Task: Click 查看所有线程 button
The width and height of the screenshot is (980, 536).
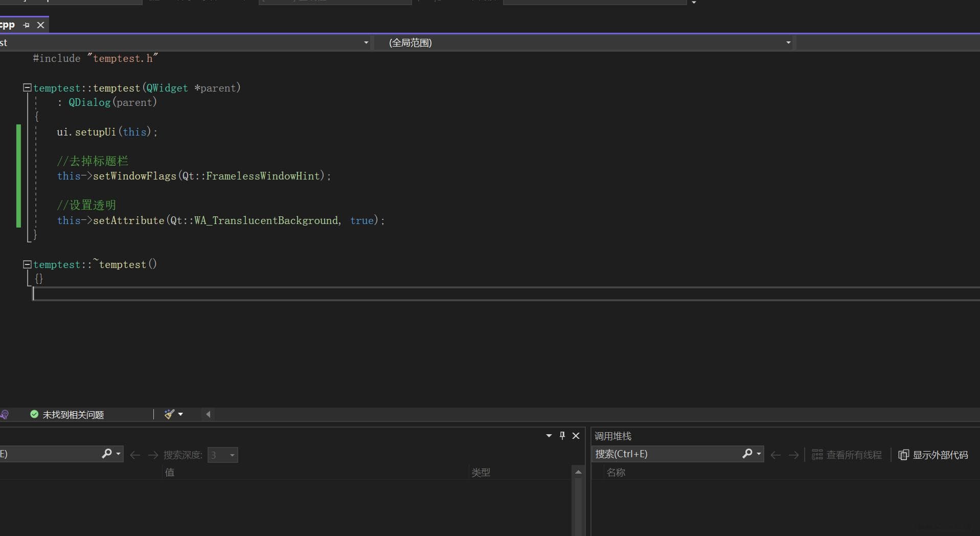Action: (x=847, y=455)
